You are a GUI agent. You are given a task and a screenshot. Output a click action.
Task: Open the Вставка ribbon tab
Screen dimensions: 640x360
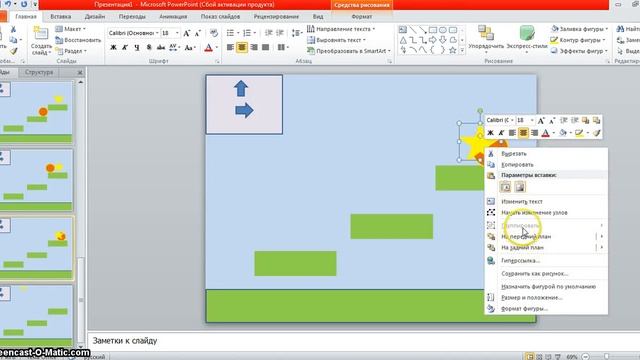pyautogui.click(x=61, y=17)
